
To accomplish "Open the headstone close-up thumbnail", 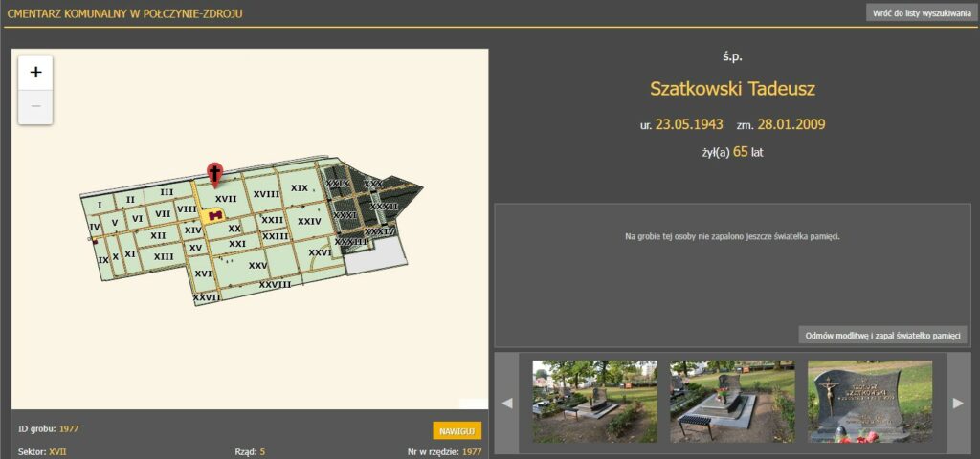I will (869, 401).
